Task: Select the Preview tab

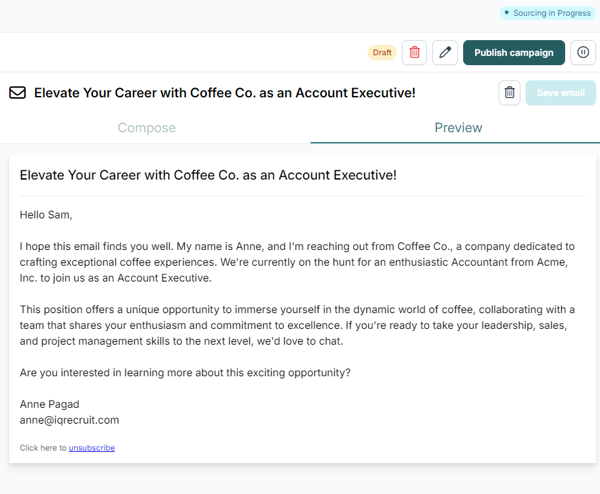Action: (458, 128)
